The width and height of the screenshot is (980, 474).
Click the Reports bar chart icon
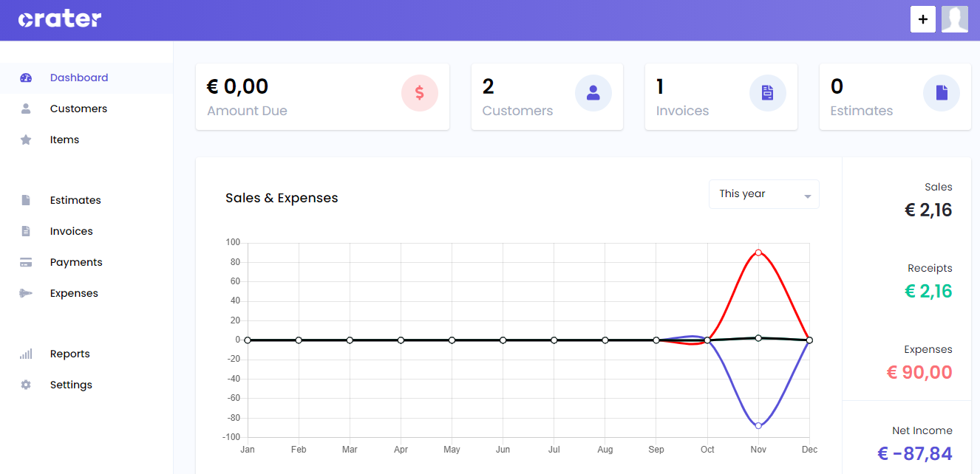coord(26,354)
